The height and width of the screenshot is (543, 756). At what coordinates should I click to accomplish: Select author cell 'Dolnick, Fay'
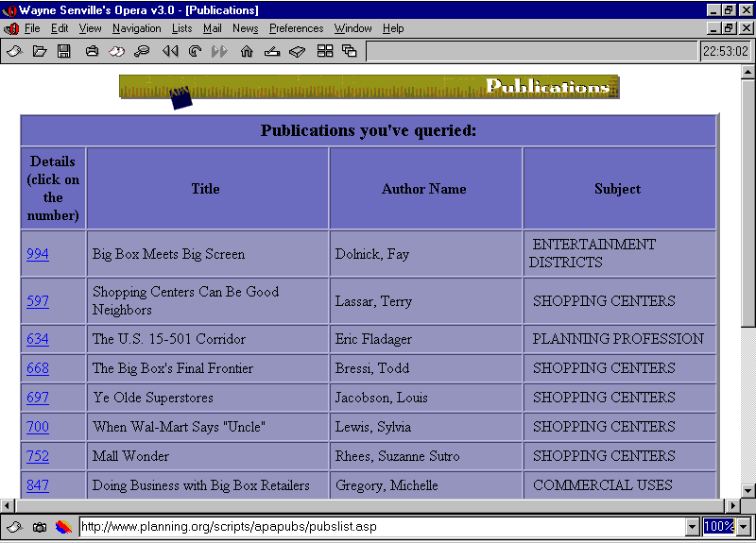(x=426, y=254)
